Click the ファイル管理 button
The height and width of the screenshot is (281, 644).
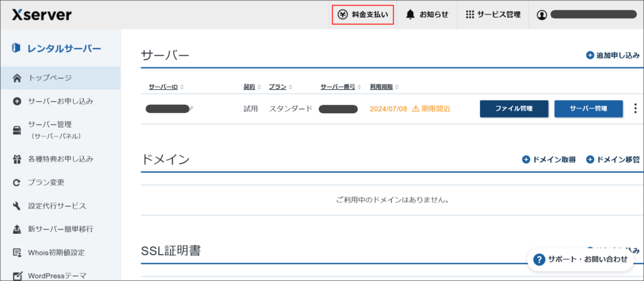click(x=514, y=109)
